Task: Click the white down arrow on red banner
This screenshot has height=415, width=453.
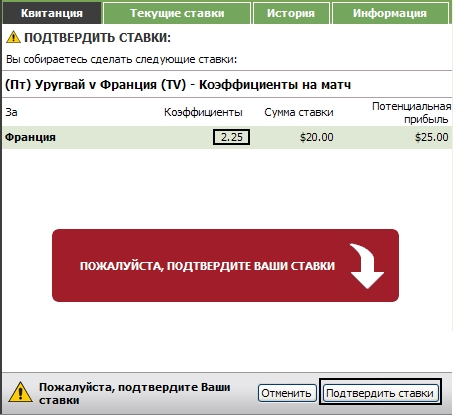Action: click(x=367, y=266)
